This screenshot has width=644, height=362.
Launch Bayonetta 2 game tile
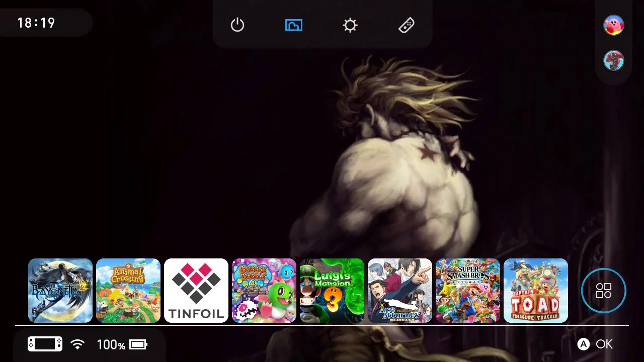[x=60, y=291]
